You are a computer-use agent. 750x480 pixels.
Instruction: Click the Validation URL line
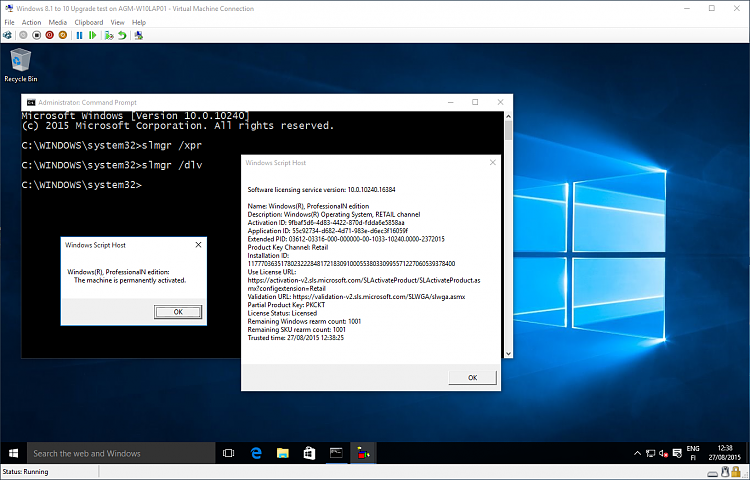pyautogui.click(x=356, y=297)
